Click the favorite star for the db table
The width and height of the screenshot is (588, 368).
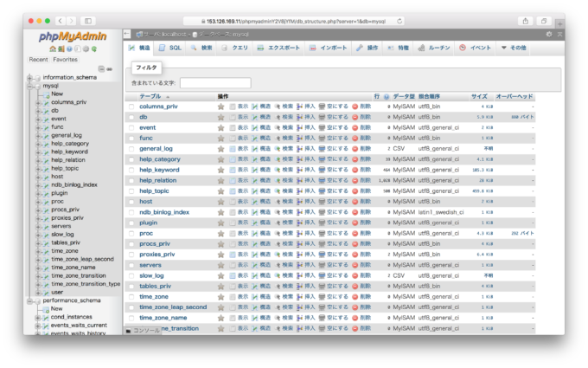pos(220,117)
